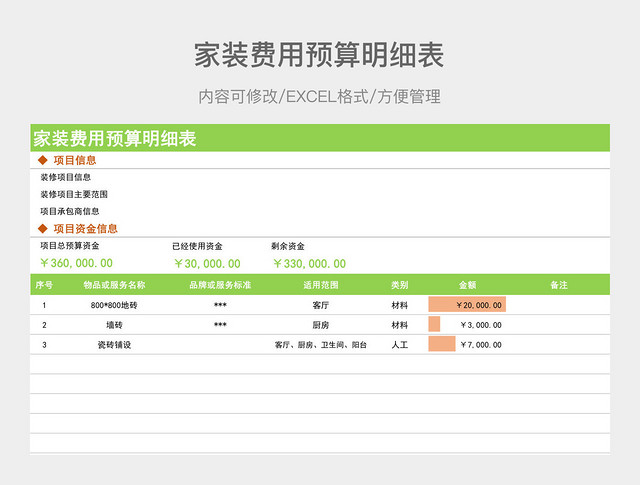Click the 适用范围 column header
Image resolution: width=640 pixels, height=485 pixels.
(321, 285)
